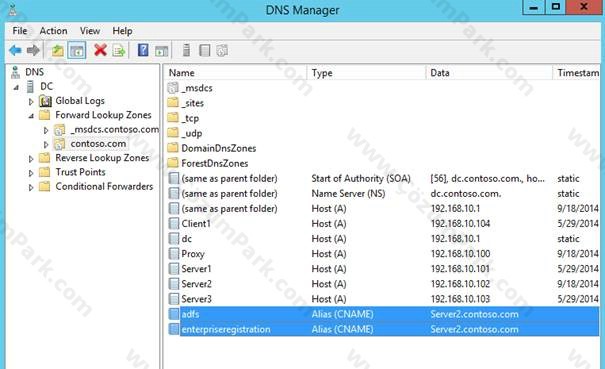
Task: Select the enterpriseregistration CNAME record
Action: click(384, 329)
